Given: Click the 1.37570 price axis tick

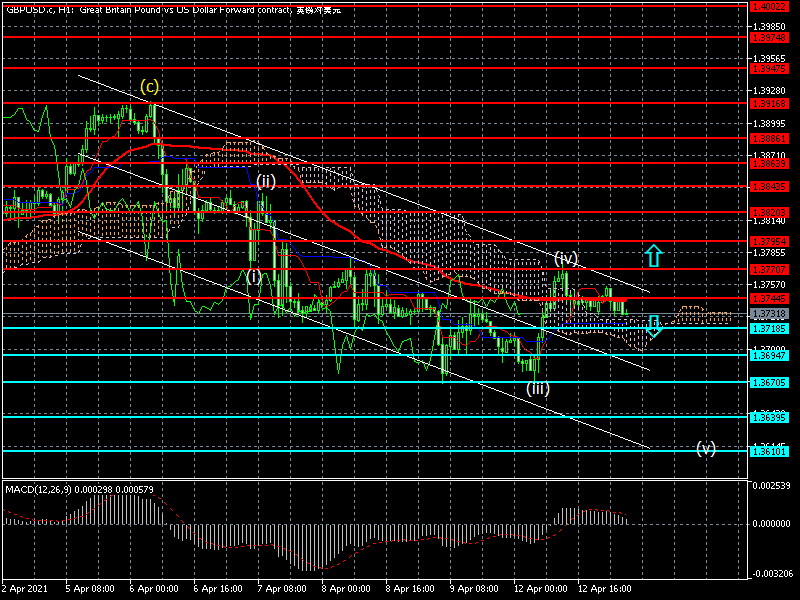Looking at the screenshot, I should pyautogui.click(x=769, y=285).
